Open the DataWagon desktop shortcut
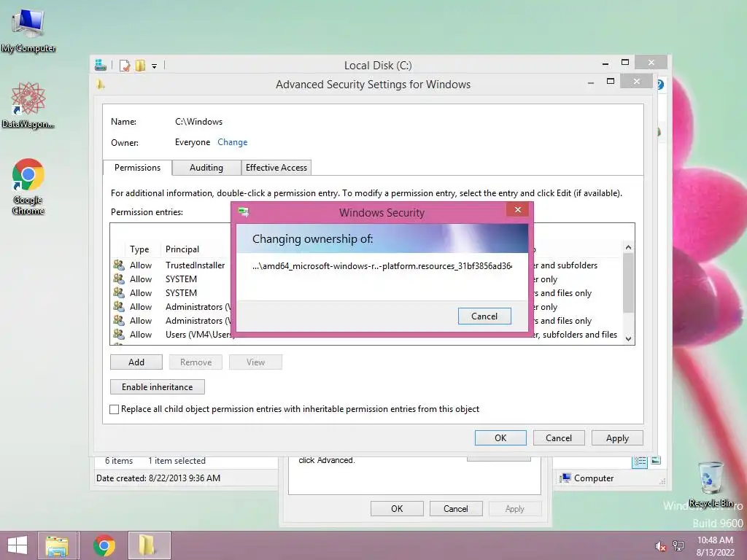Viewport: 747px width, 560px height. (28, 106)
